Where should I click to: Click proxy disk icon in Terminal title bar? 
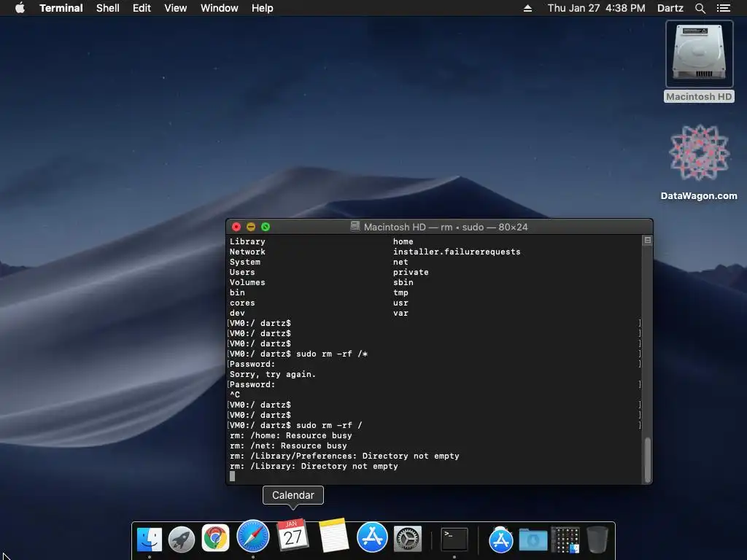coord(355,226)
